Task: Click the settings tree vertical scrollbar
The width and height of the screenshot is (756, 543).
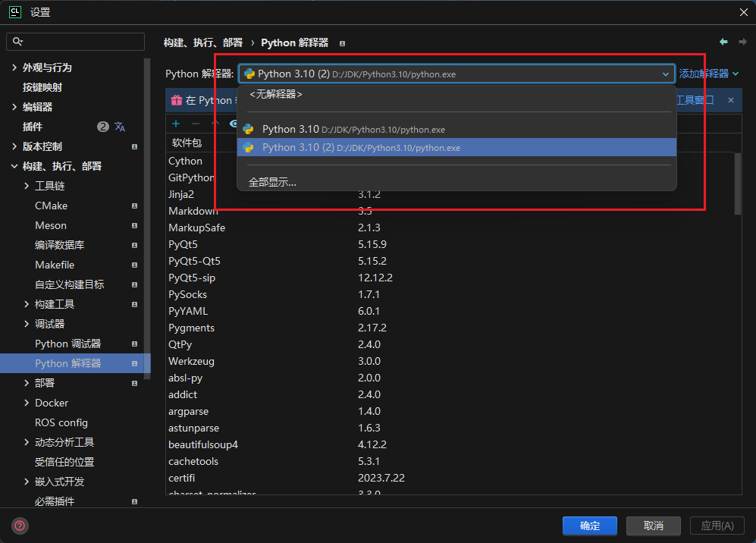Action: pos(148,218)
